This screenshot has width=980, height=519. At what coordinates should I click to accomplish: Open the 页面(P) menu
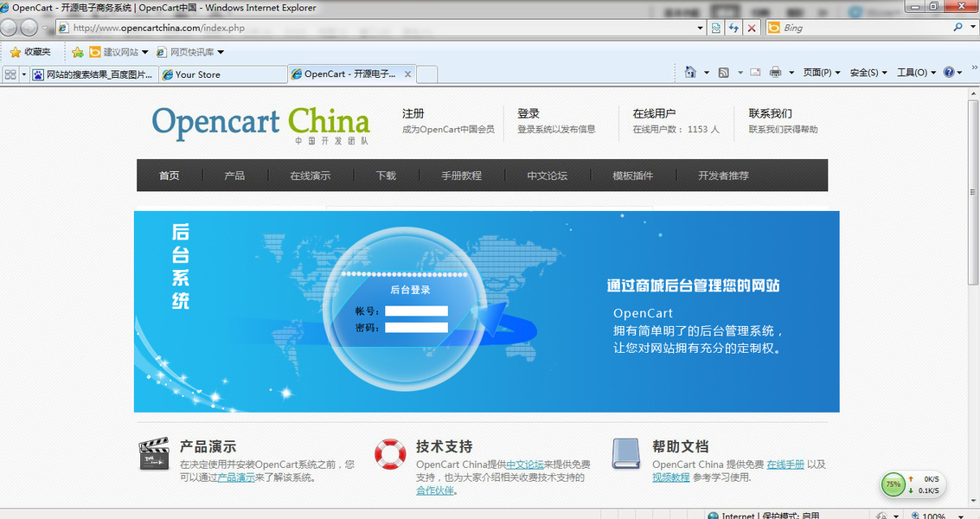click(821, 73)
